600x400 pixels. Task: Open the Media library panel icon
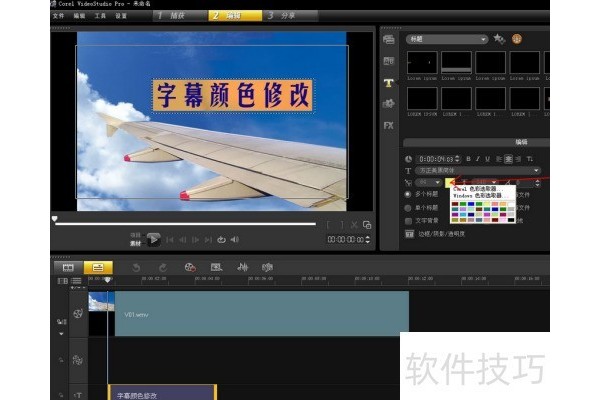389,39
